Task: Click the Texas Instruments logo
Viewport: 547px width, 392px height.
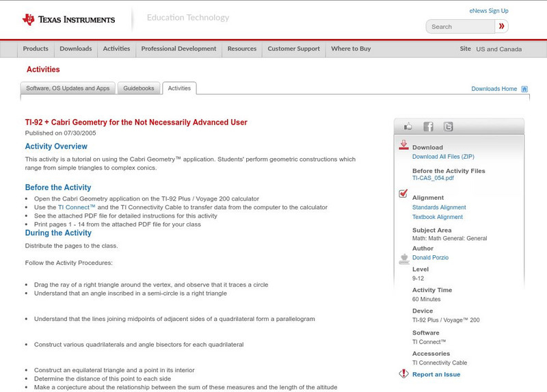Action: click(x=68, y=19)
